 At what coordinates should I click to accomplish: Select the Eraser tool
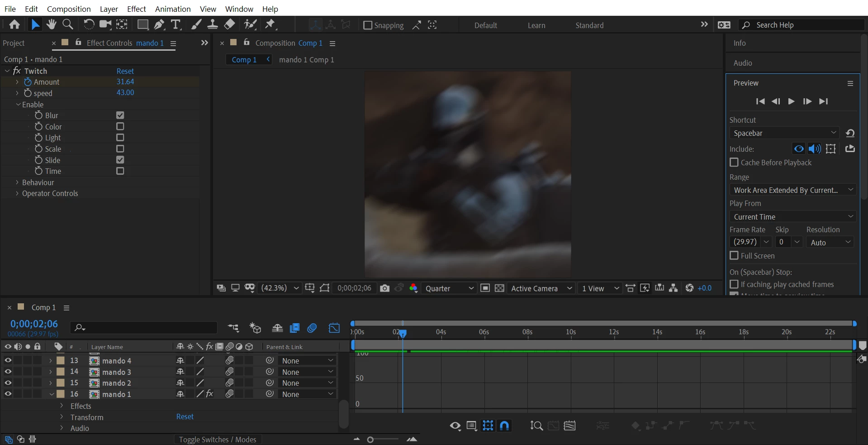coord(229,24)
